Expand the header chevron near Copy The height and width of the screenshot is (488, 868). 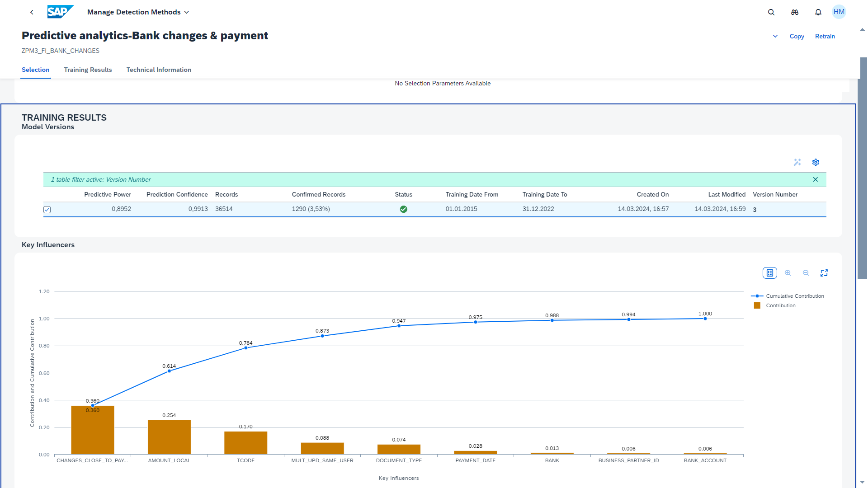coord(775,36)
